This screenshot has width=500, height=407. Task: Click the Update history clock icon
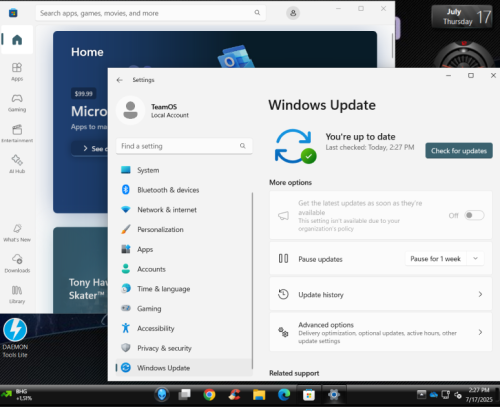pyautogui.click(x=283, y=294)
